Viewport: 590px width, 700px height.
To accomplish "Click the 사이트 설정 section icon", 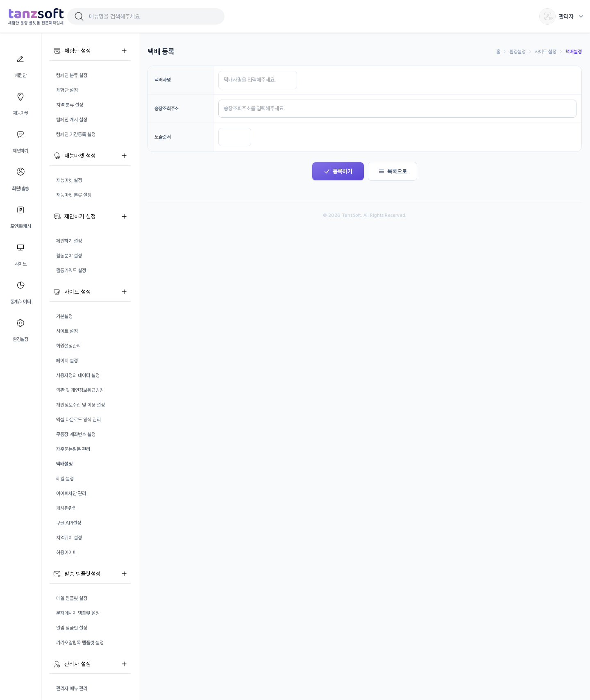I will pos(57,292).
